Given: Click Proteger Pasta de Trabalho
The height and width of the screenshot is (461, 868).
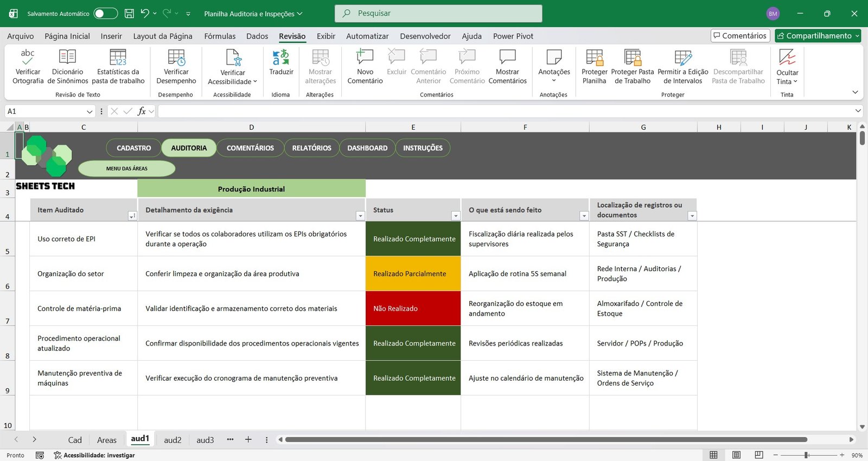Looking at the screenshot, I should tap(633, 67).
